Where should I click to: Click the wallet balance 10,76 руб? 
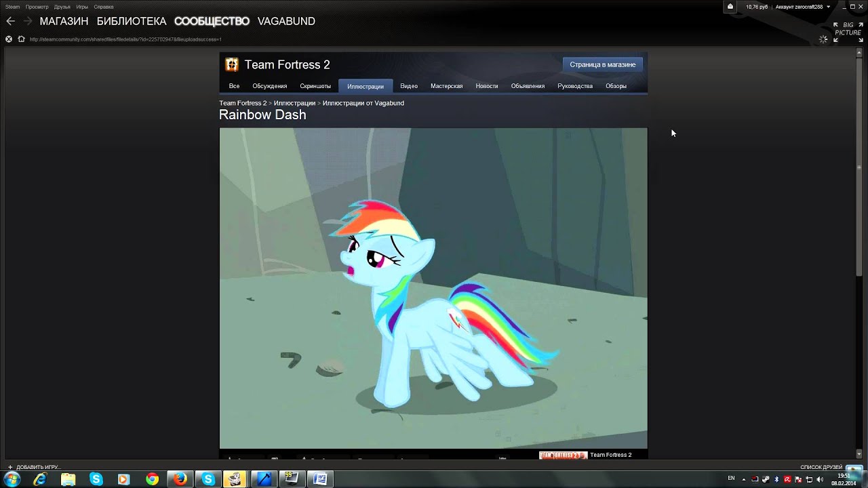pyautogui.click(x=757, y=7)
